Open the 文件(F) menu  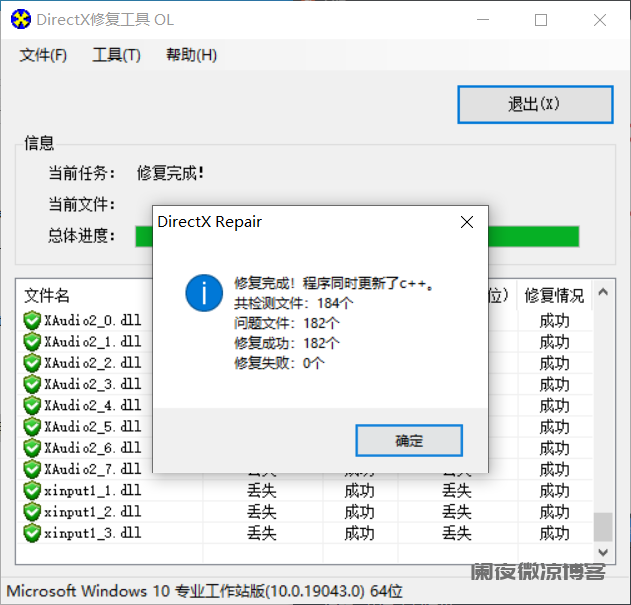click(43, 55)
